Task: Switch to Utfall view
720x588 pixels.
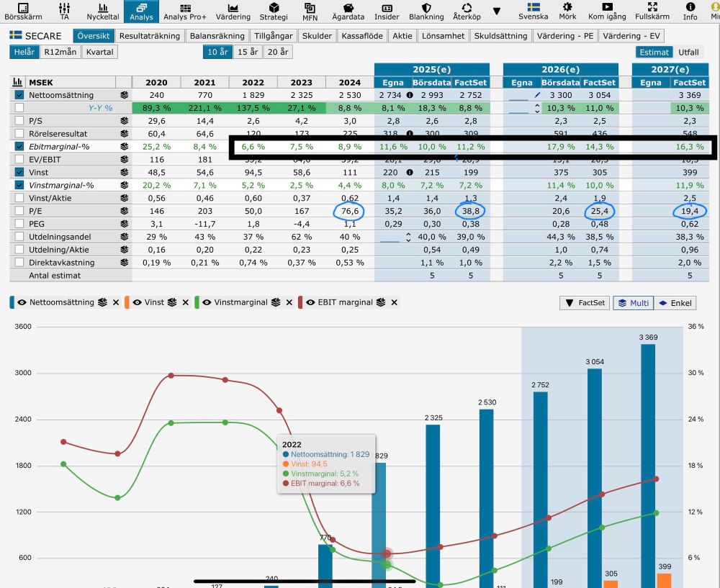Action: tap(688, 53)
